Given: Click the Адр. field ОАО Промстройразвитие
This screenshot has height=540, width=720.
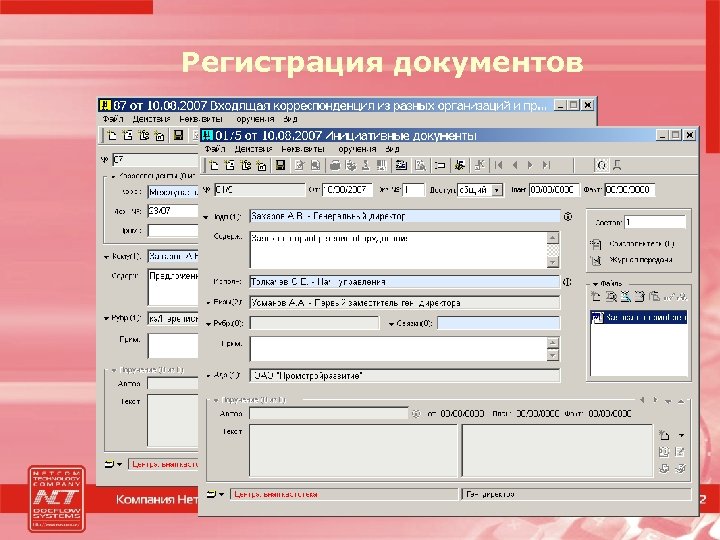Looking at the screenshot, I should [405, 376].
